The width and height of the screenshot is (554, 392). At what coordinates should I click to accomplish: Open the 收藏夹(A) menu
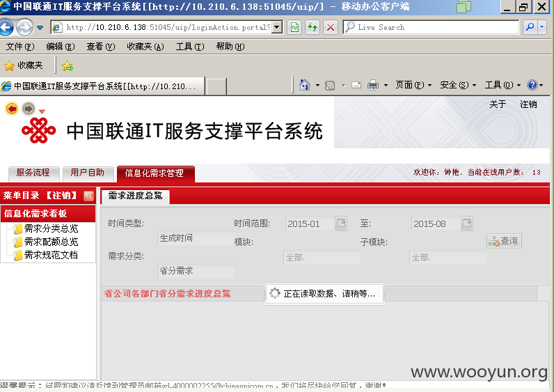coord(145,47)
